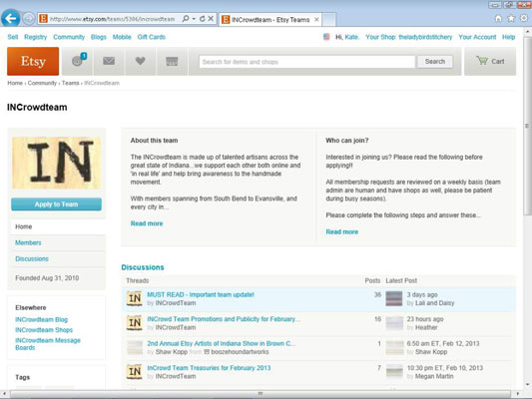Open the conversations envelope icon
The width and height of the screenshot is (532, 399).
[x=109, y=62]
